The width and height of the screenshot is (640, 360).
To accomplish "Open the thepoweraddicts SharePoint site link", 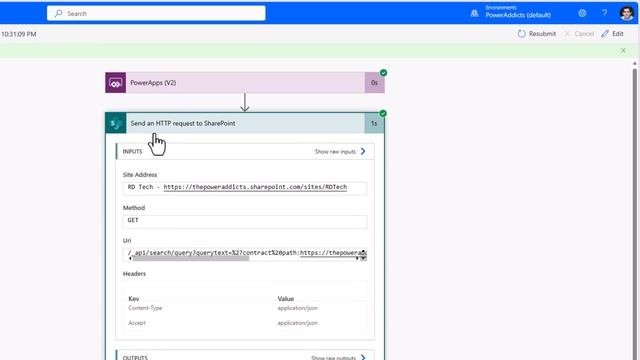I will 255,187.
